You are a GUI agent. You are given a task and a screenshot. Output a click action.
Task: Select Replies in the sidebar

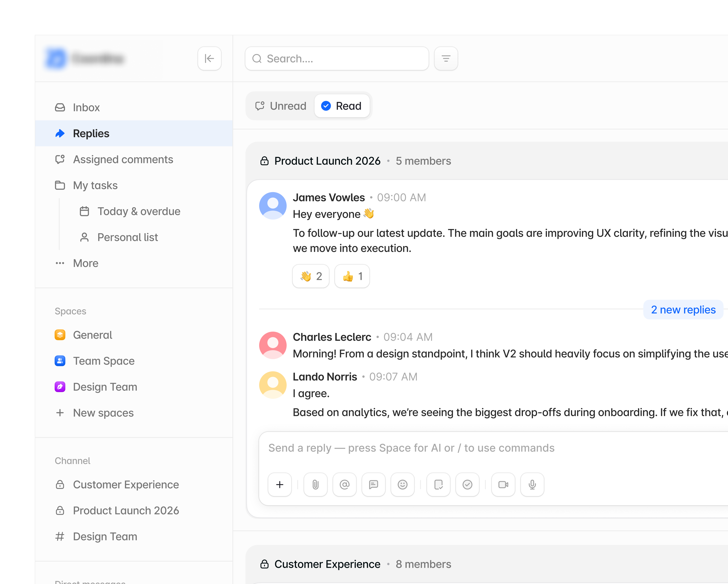coord(134,134)
